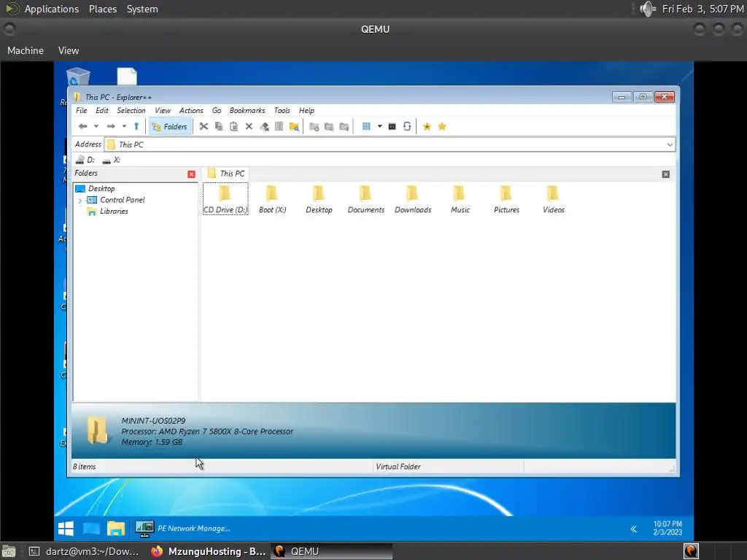Select Libraries in the folder tree
This screenshot has height=560, width=747.
[114, 211]
